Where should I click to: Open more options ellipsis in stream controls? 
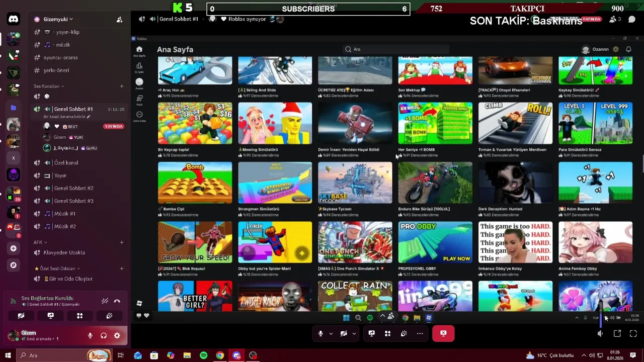coord(420,333)
